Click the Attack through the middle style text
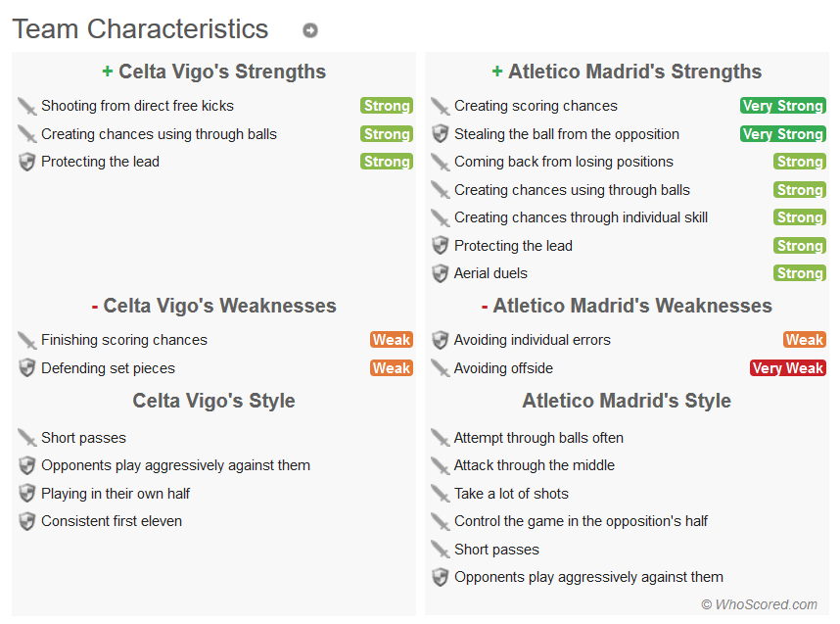Screen dimensions: 840x624 point(535,465)
